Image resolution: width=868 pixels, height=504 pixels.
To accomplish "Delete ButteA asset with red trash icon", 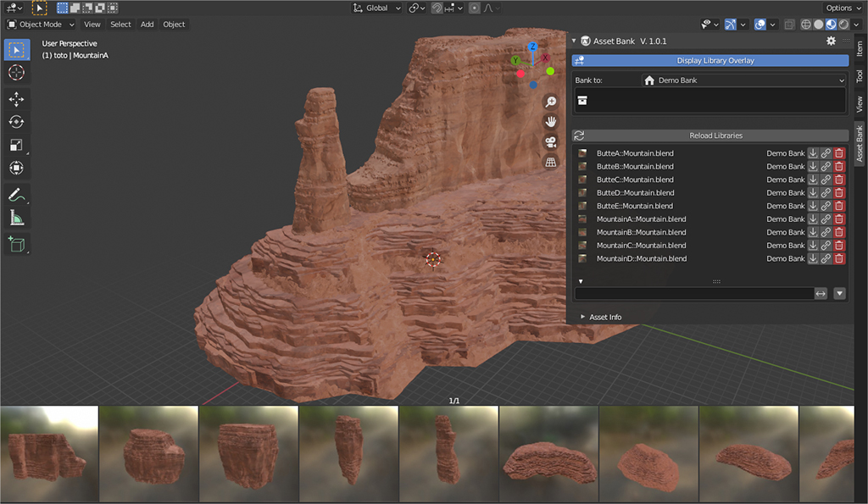I will (x=839, y=153).
